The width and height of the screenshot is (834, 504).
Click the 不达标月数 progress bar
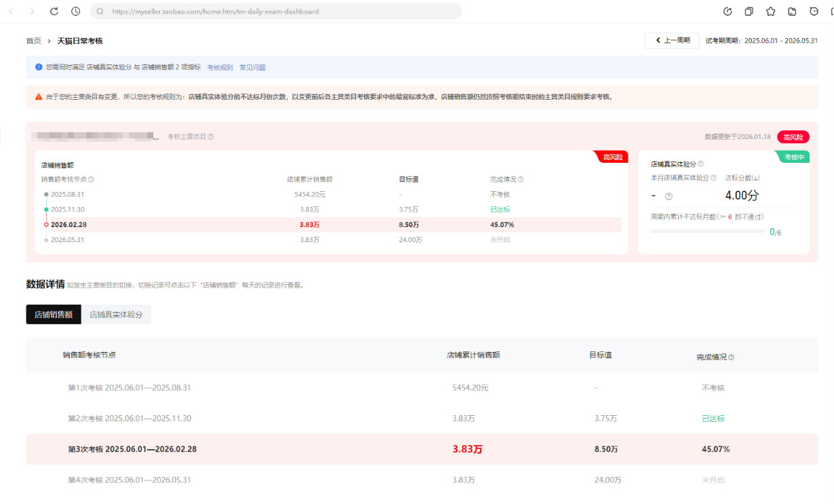[x=707, y=232]
